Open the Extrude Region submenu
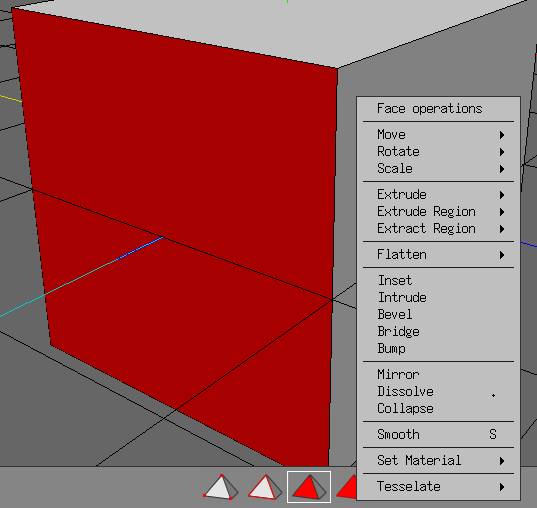537x508 pixels. point(438,212)
